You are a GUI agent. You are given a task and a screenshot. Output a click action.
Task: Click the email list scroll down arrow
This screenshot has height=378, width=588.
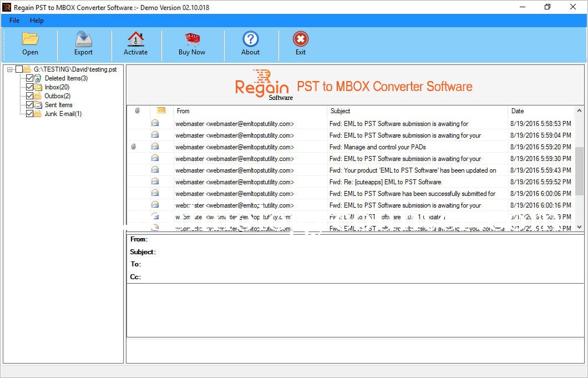tap(579, 226)
